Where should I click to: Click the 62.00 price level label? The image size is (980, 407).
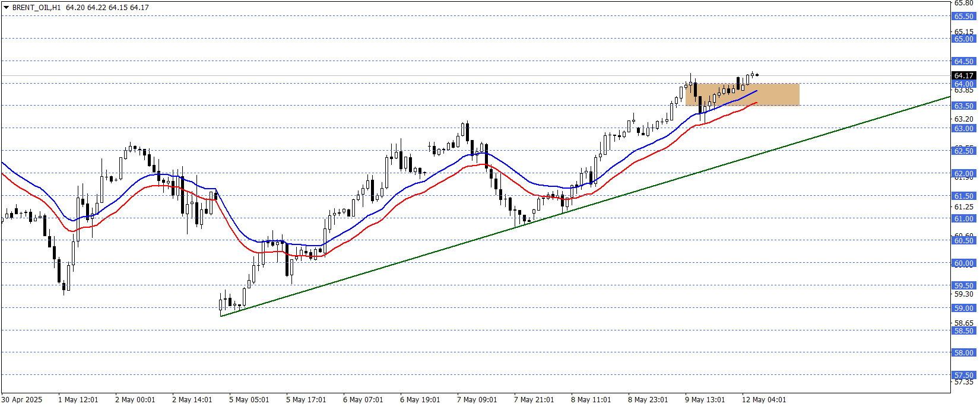pos(964,173)
